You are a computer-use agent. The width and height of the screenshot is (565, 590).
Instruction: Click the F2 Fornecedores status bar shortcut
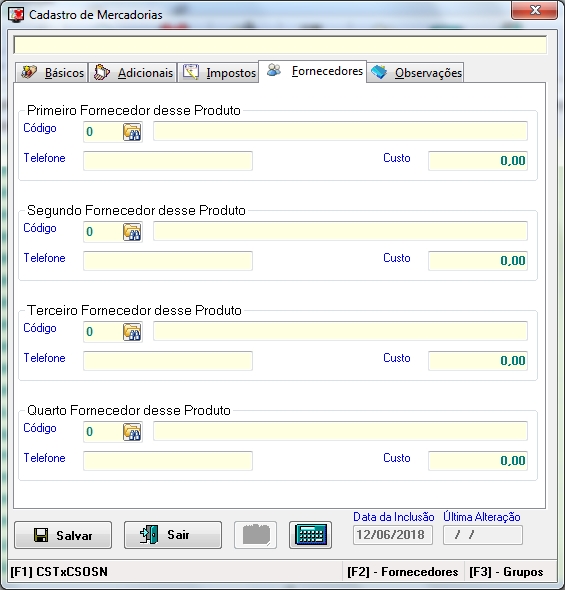(x=402, y=572)
